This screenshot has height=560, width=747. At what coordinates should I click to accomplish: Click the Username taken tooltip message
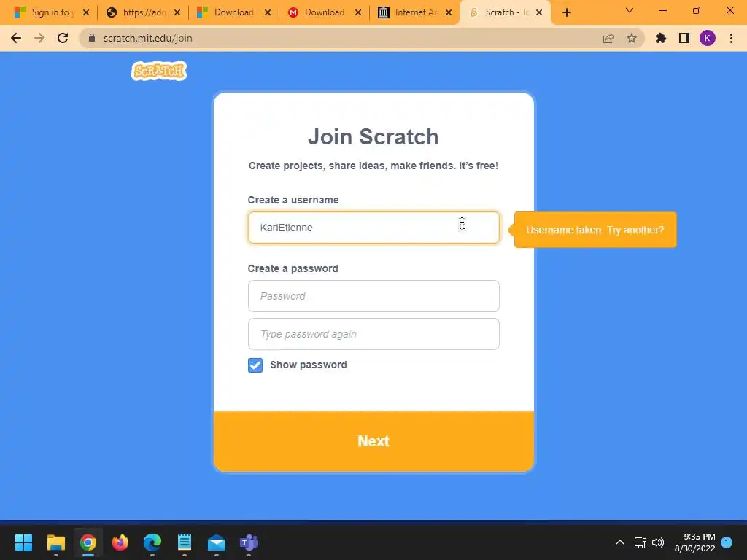(595, 230)
